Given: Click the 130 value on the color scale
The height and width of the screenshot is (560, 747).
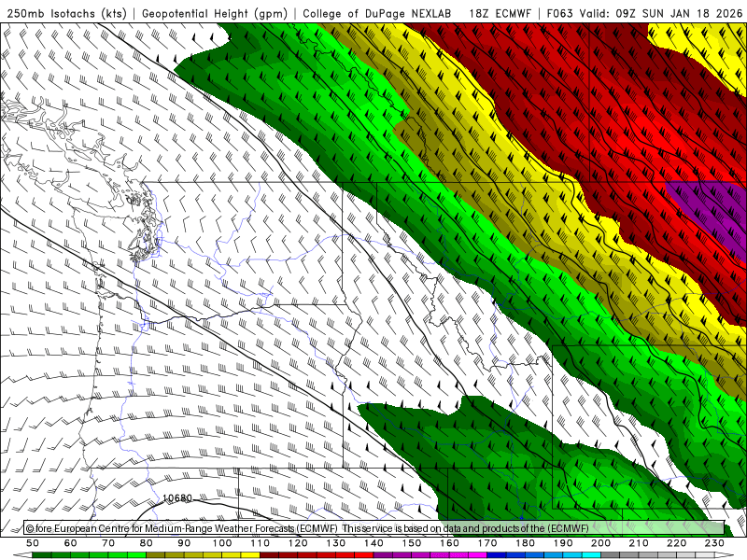Looking at the screenshot, I should click(336, 543).
